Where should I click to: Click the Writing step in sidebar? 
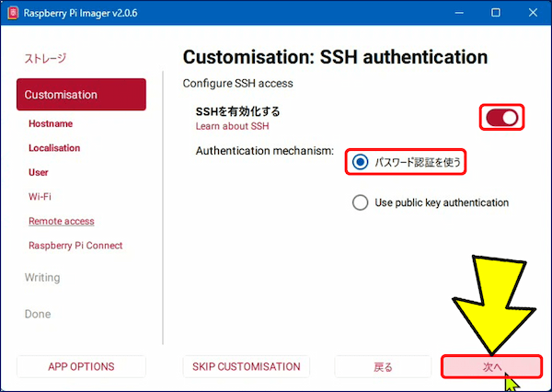tap(42, 278)
